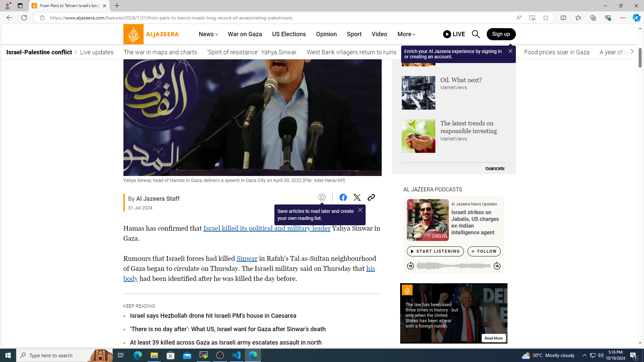Screen dimensions: 644x362
Task: Add page to favorites star icon
Action: point(545,18)
